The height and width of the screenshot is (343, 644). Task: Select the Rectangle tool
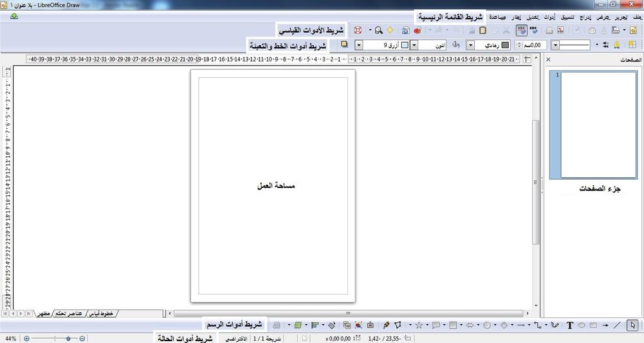click(x=593, y=325)
